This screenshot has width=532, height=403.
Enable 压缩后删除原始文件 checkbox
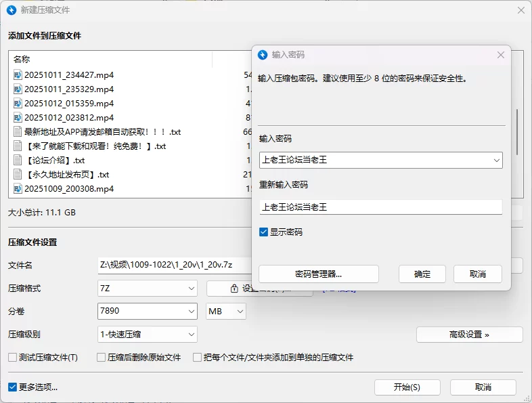click(x=102, y=358)
